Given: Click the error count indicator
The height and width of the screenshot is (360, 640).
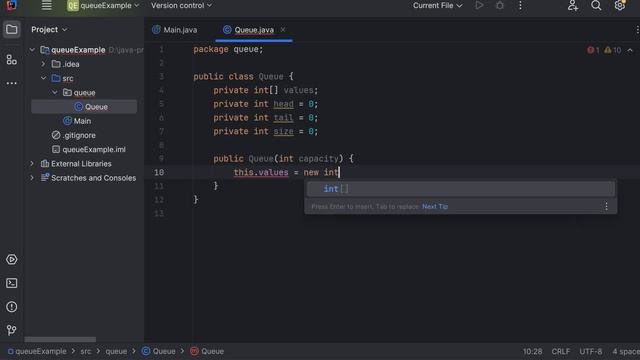Looking at the screenshot, I should tap(593, 50).
